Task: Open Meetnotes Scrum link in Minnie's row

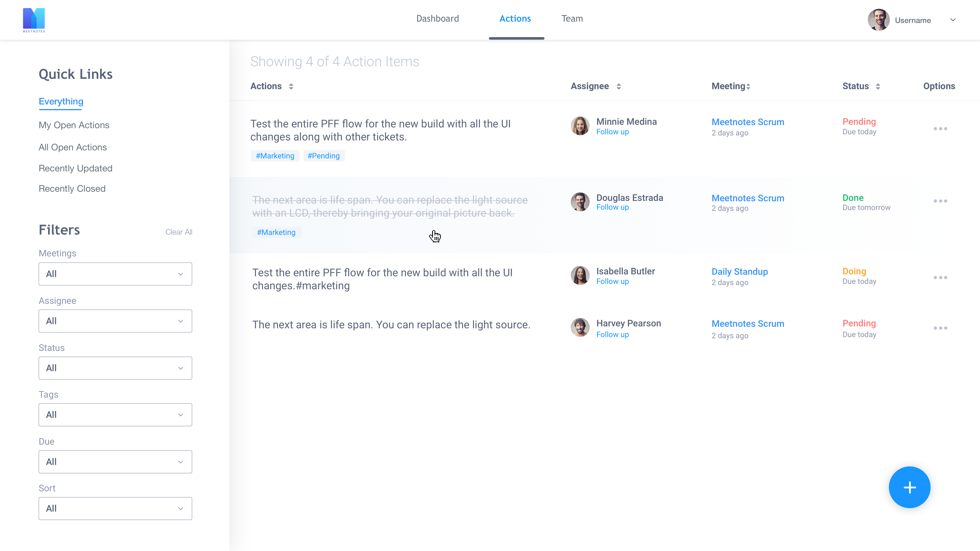Action: 748,122
